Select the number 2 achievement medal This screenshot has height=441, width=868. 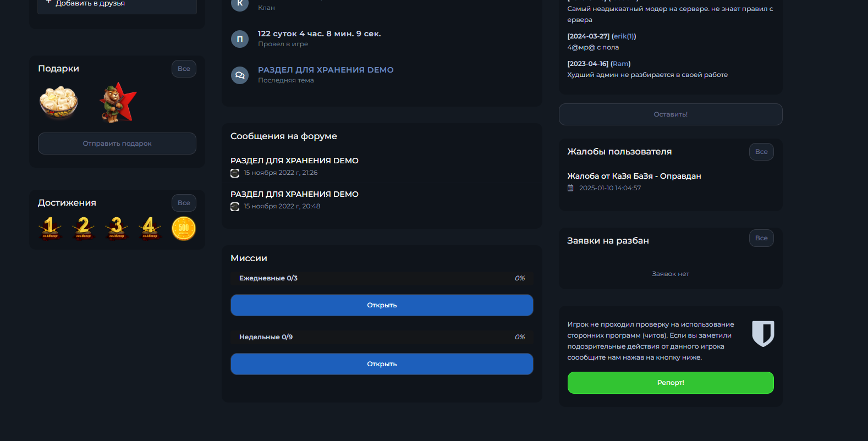83,228
